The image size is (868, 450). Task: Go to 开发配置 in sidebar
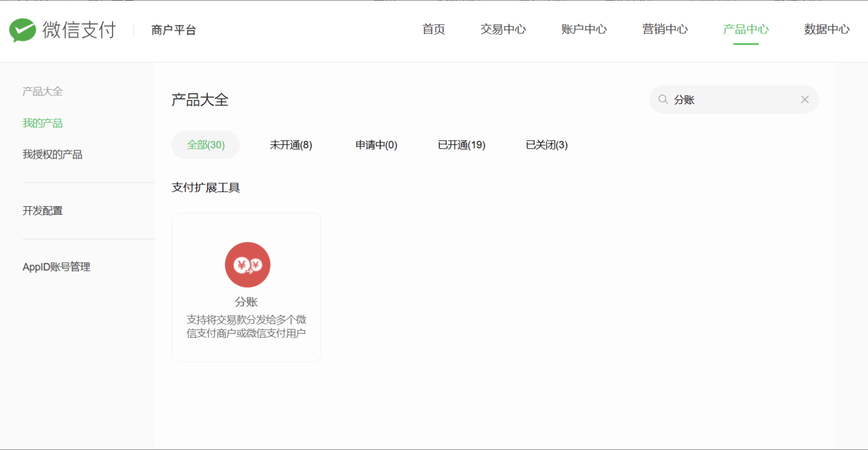42,211
